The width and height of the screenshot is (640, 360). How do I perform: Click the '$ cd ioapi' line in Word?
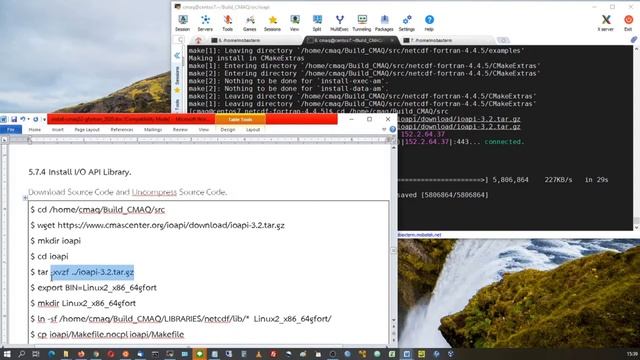pyautogui.click(x=49, y=256)
